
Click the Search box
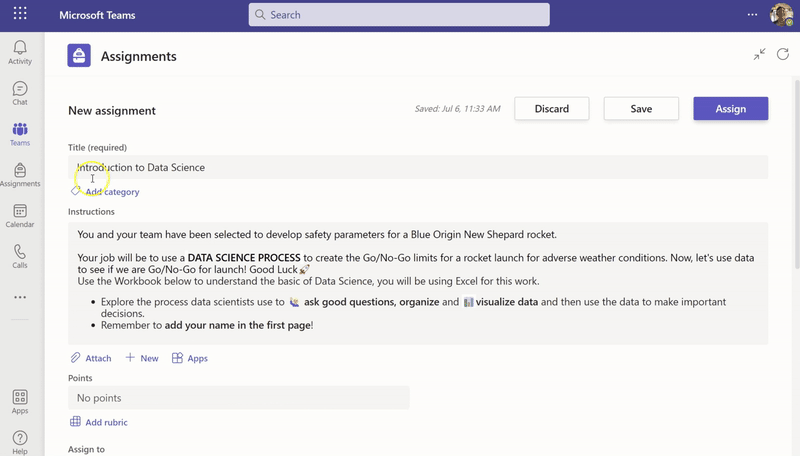(x=399, y=15)
